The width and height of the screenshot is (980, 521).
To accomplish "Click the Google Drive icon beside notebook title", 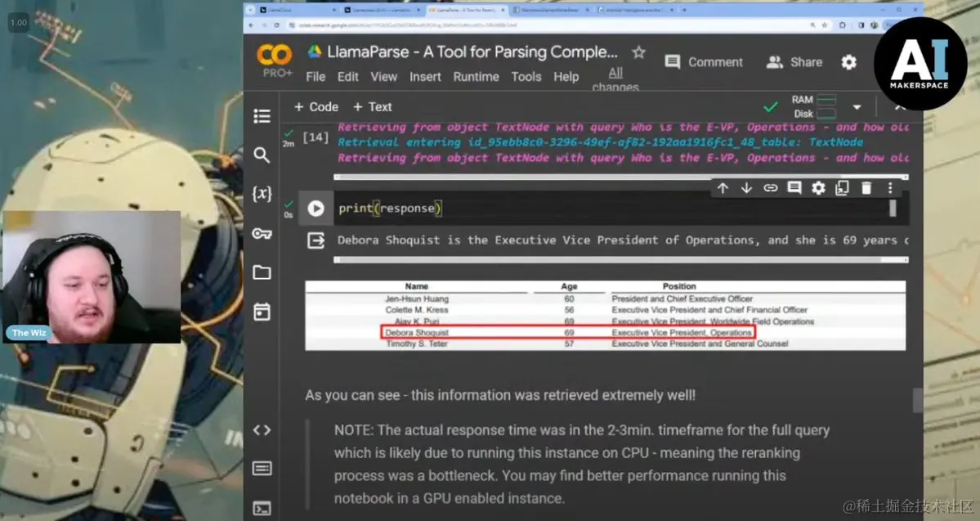I will point(315,52).
